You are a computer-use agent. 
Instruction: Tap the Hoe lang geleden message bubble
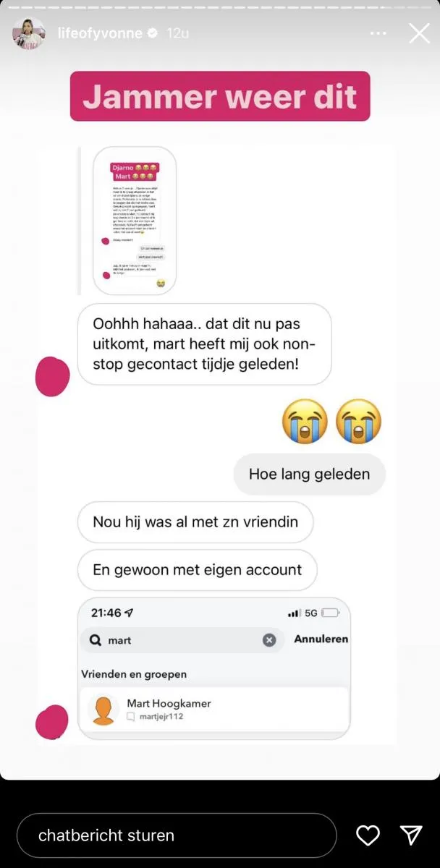(309, 475)
